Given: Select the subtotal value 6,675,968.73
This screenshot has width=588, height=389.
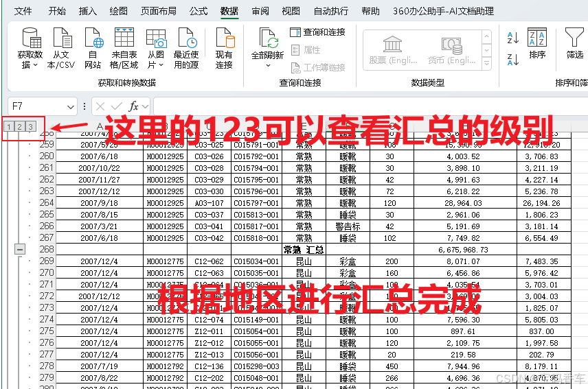Looking at the screenshot, I should coord(465,250).
